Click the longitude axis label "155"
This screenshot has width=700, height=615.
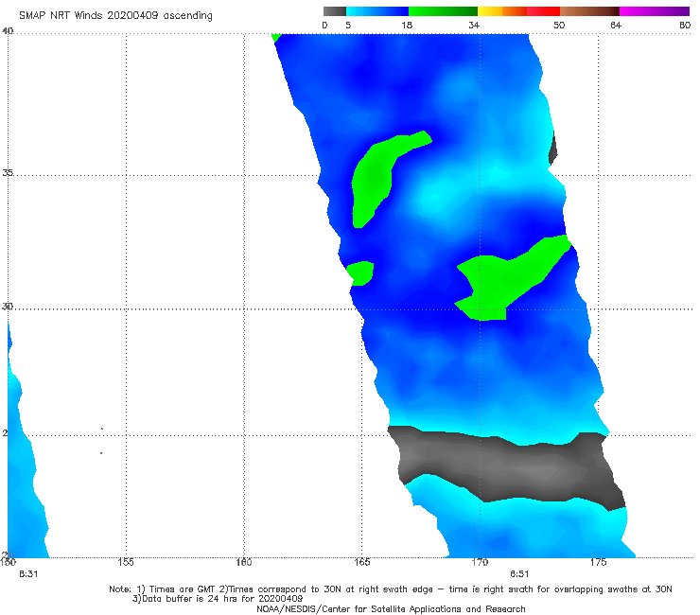126,562
